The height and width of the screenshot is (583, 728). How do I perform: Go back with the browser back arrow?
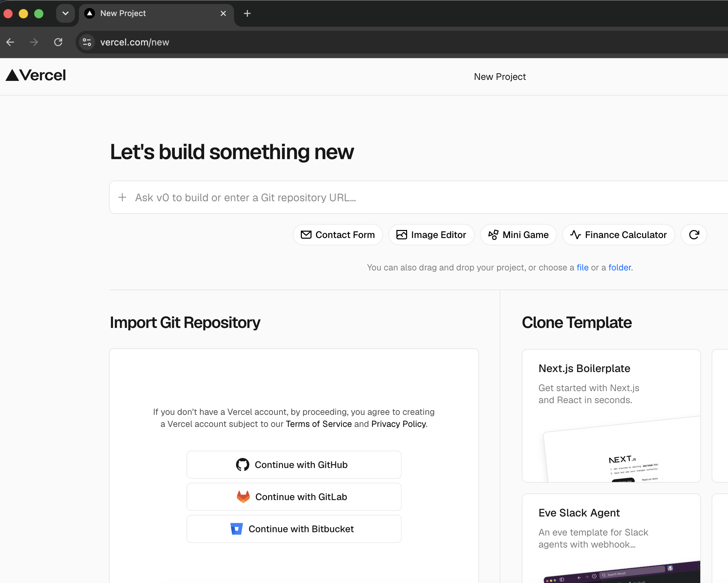(10, 42)
